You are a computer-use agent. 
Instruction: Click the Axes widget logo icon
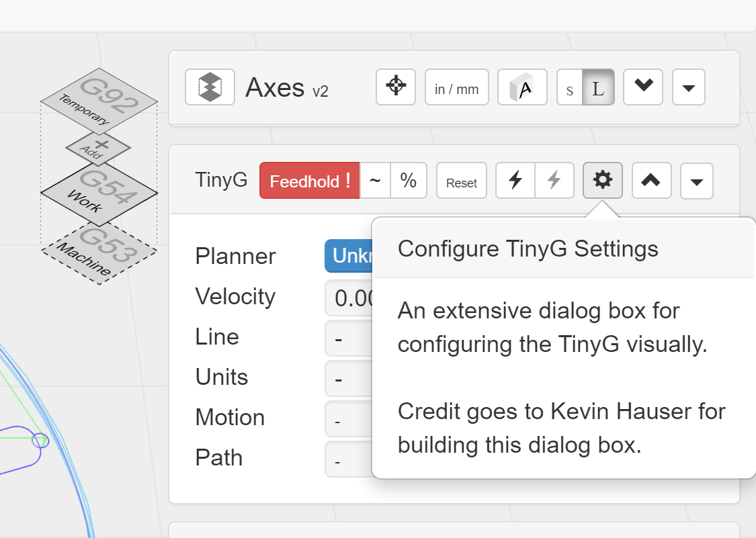pyautogui.click(x=210, y=87)
